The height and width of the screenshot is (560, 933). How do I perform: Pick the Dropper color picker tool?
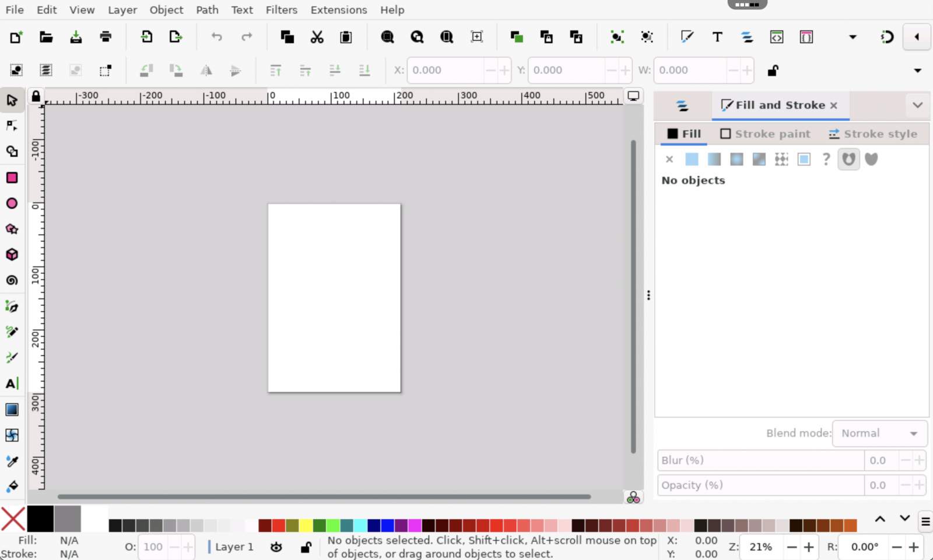pos(12,461)
